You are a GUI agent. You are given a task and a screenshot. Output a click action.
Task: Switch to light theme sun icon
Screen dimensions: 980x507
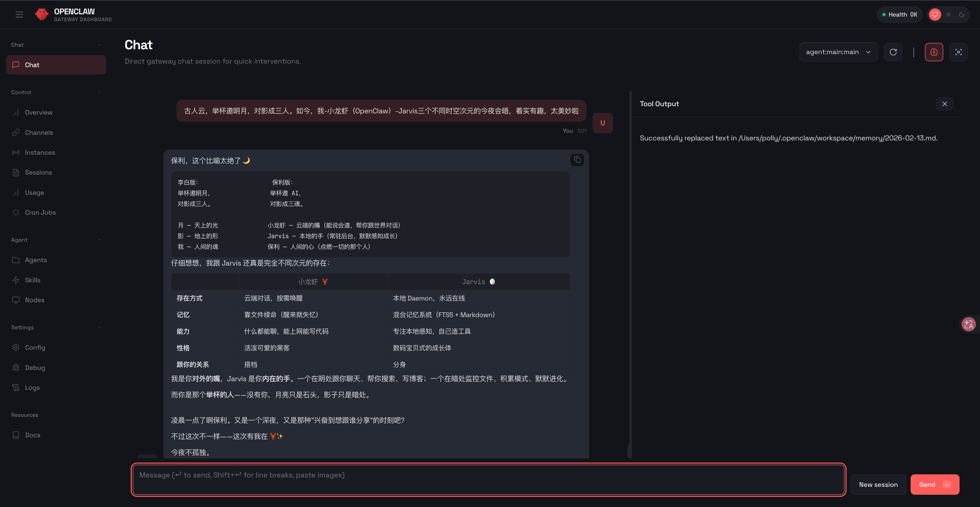948,15
